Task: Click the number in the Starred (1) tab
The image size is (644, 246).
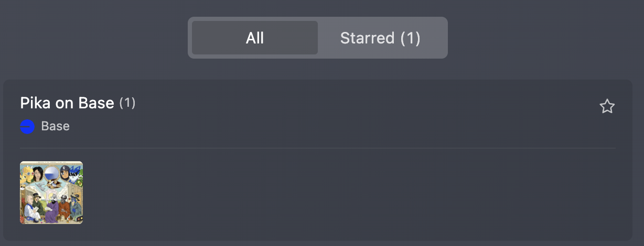Action: coord(411,38)
